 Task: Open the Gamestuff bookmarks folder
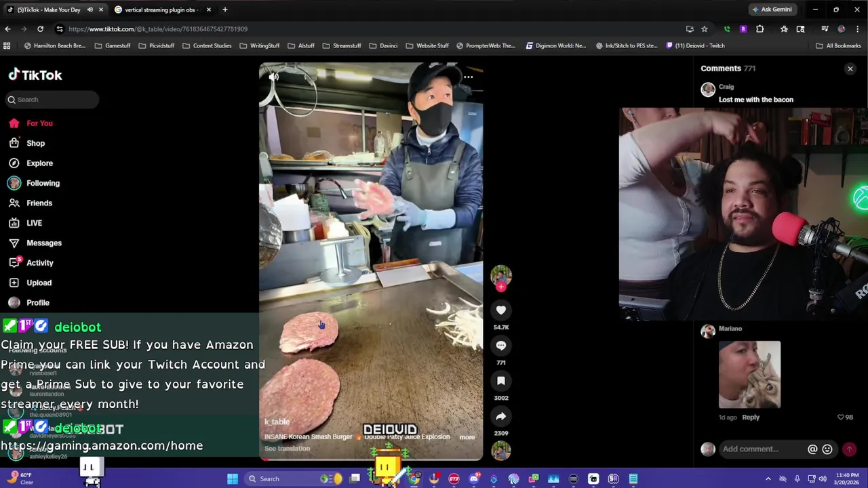click(113, 46)
